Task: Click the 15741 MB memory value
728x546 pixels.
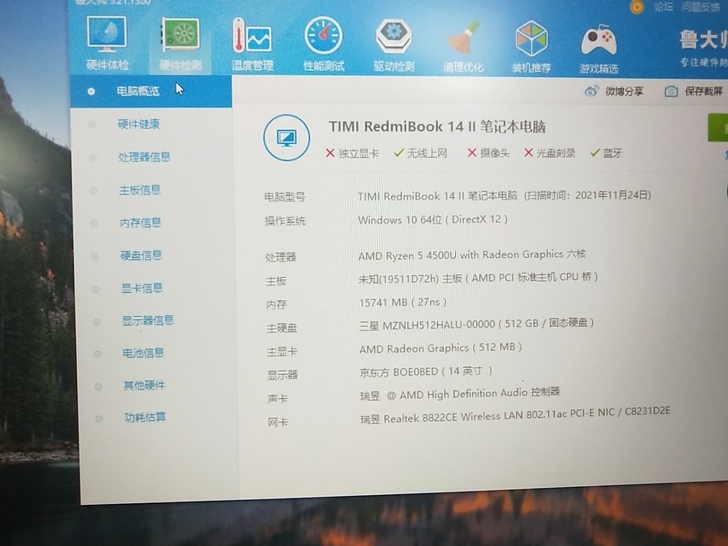Action: 403,302
